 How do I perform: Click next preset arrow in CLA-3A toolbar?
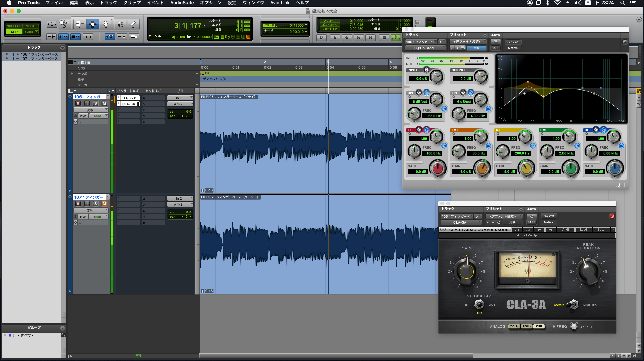pos(550,230)
